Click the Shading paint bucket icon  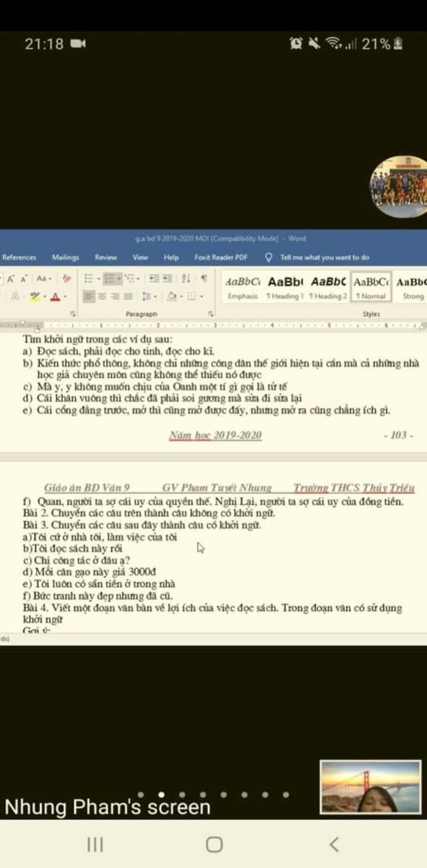[171, 297]
